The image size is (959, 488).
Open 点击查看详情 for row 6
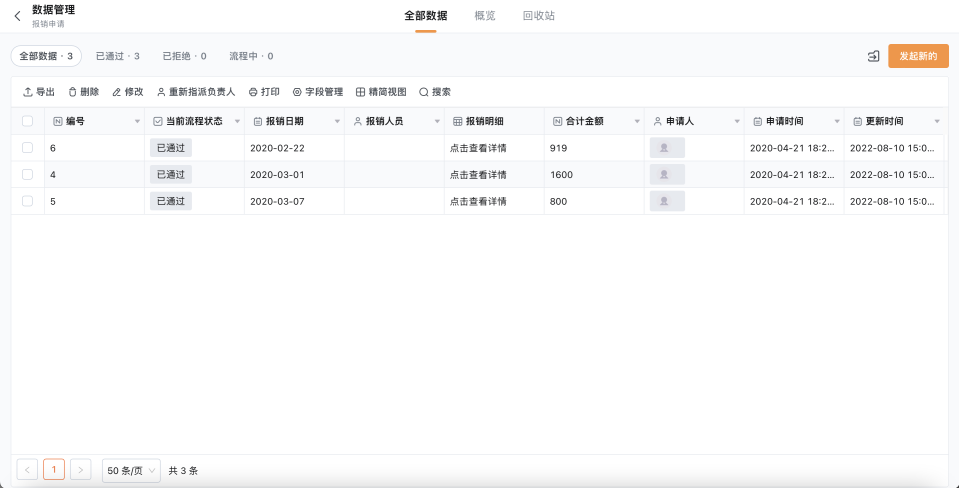478,148
